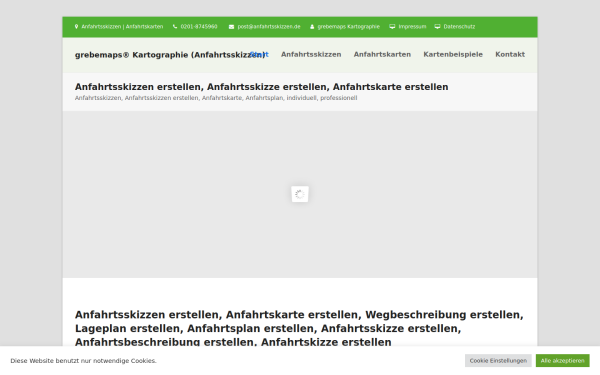The width and height of the screenshot is (600, 375).
Task: Click the monitor icon next to Impressum
Action: coord(392,27)
